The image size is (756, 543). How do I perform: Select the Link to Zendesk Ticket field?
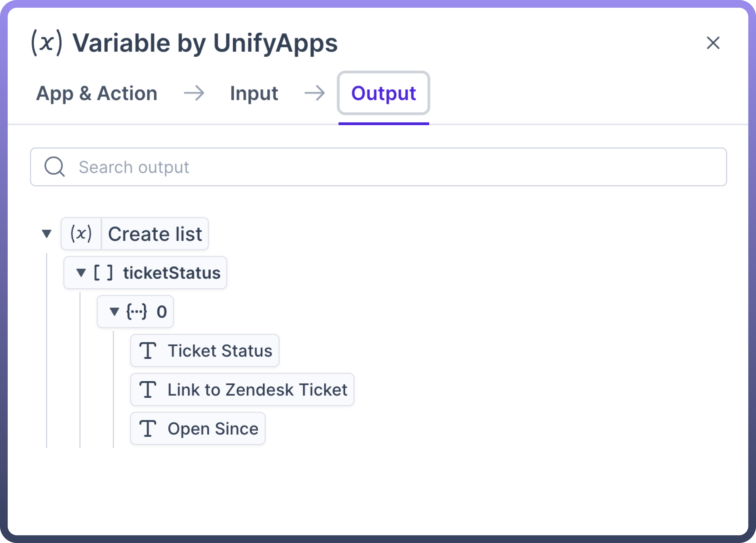tap(257, 390)
